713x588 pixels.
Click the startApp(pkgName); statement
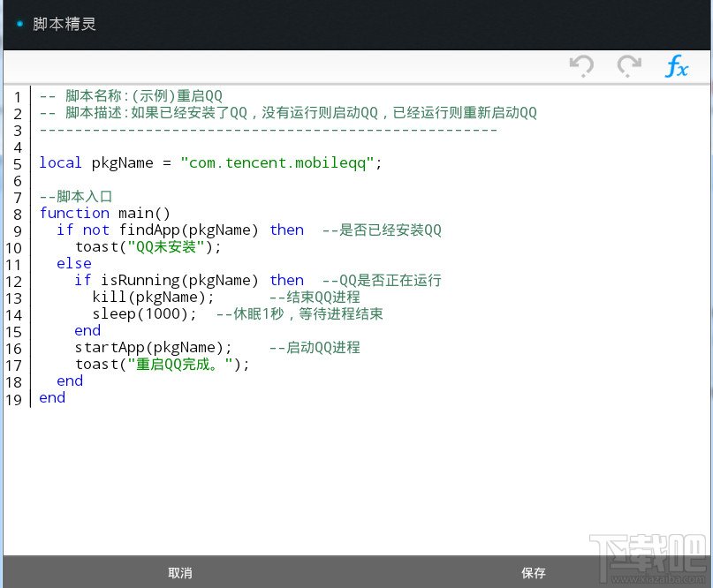[153, 348]
